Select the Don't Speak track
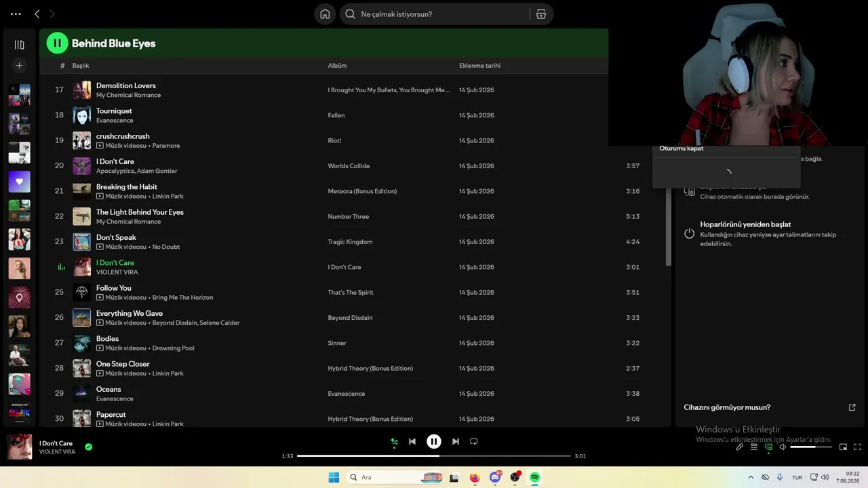The width and height of the screenshot is (868, 488). [116, 237]
